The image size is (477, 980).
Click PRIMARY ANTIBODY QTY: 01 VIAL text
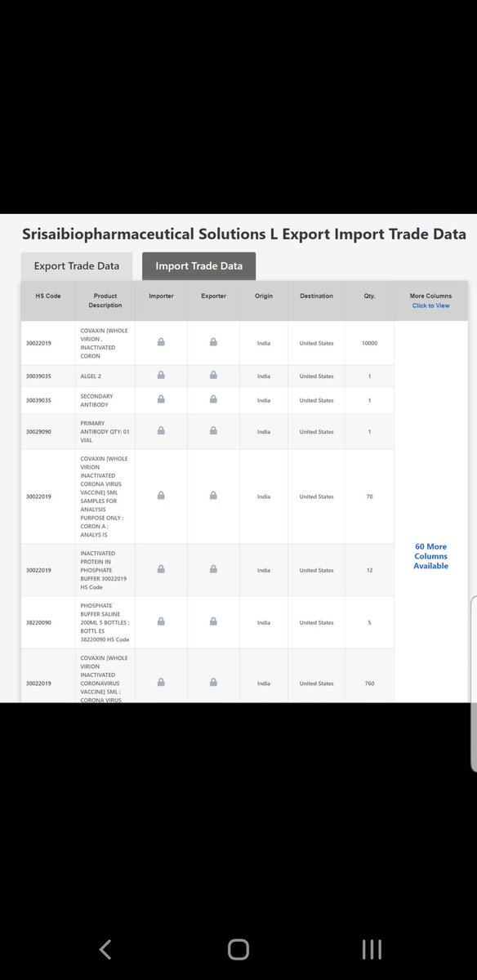tap(105, 431)
